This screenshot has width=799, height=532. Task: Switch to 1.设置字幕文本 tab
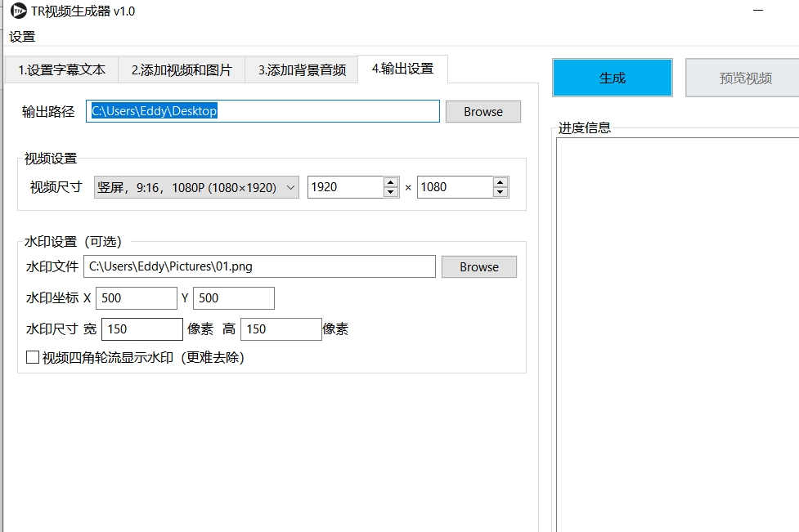click(61, 70)
